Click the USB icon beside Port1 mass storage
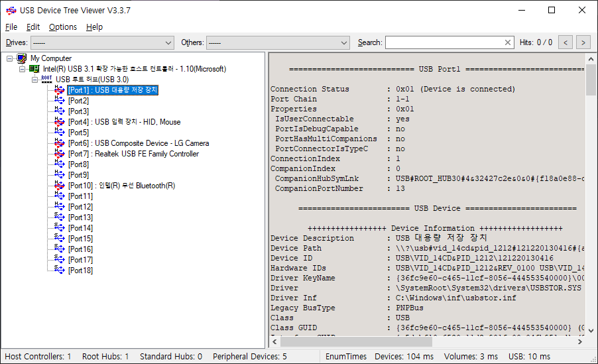The height and width of the screenshot is (364, 598). click(59, 90)
